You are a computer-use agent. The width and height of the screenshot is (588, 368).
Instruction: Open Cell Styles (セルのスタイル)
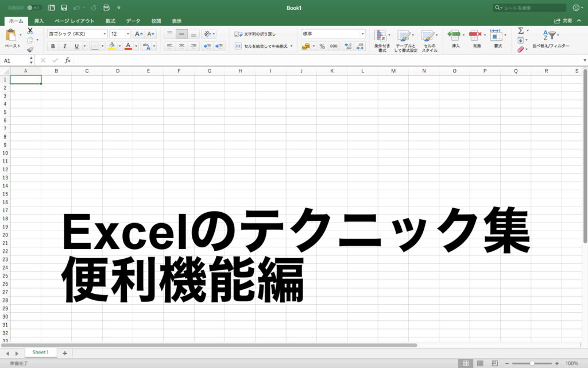pyautogui.click(x=430, y=41)
